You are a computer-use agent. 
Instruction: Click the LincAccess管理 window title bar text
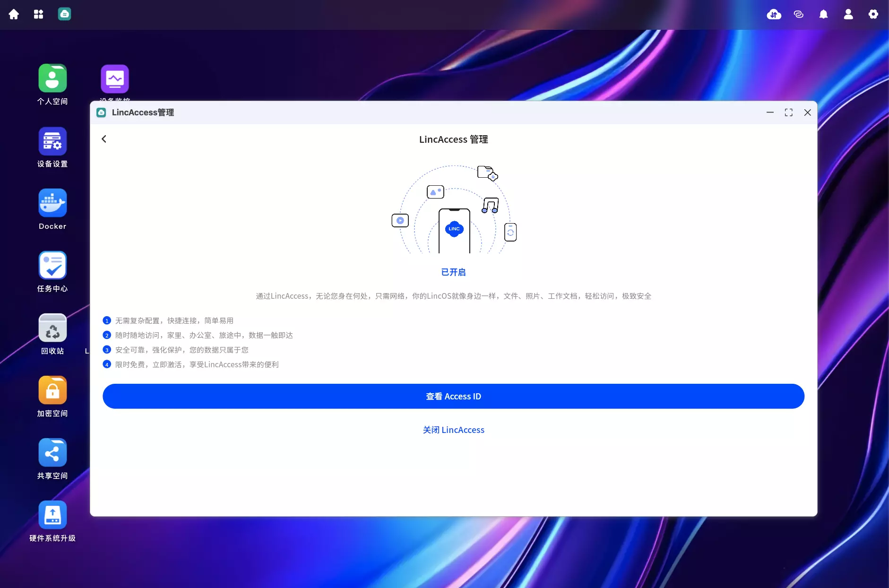point(143,112)
